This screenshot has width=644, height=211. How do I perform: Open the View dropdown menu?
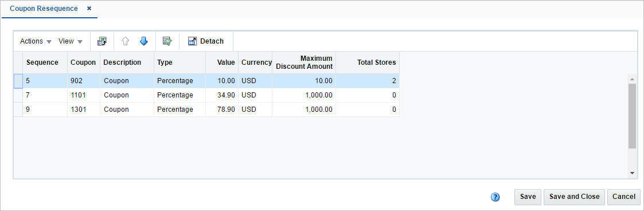click(x=70, y=41)
